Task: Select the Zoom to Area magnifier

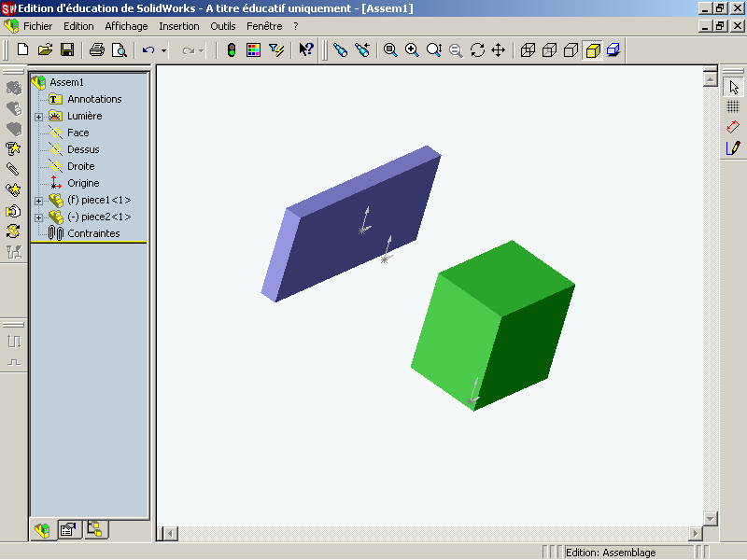Action: pos(412,50)
